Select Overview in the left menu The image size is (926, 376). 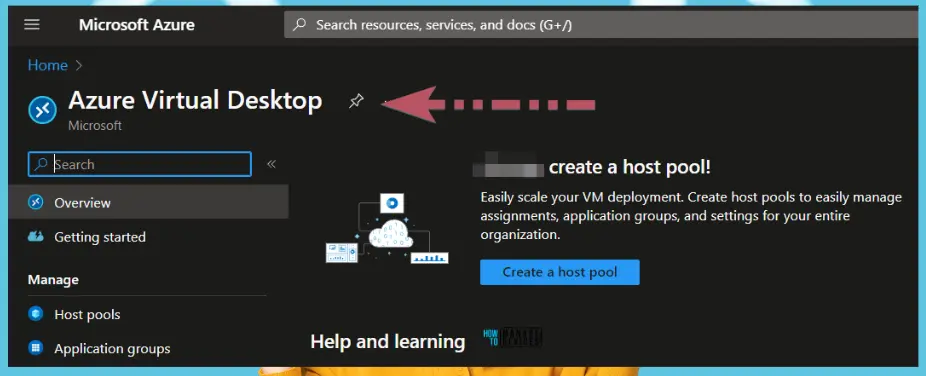[x=148, y=202]
